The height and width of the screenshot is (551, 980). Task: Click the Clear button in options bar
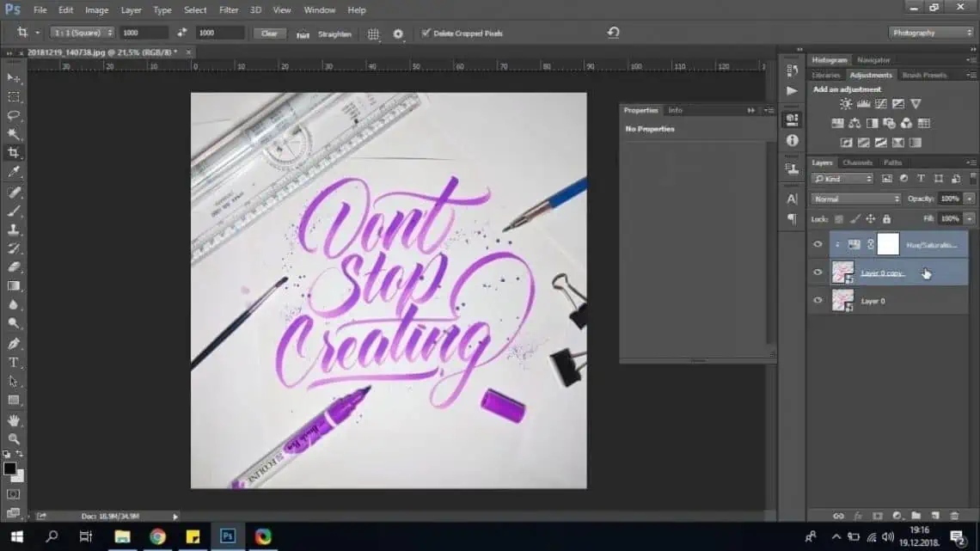tap(269, 34)
